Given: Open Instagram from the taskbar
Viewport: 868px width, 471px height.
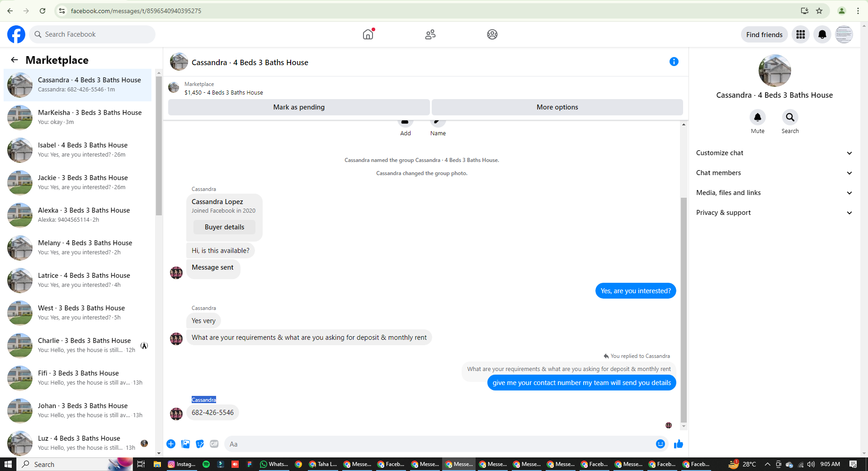Looking at the screenshot, I should 182,464.
